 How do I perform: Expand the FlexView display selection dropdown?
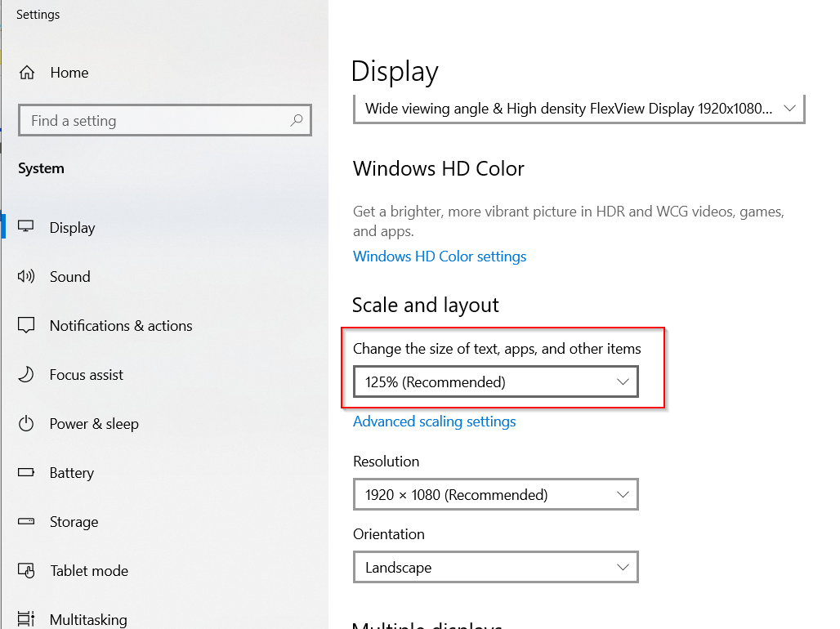[x=579, y=109]
